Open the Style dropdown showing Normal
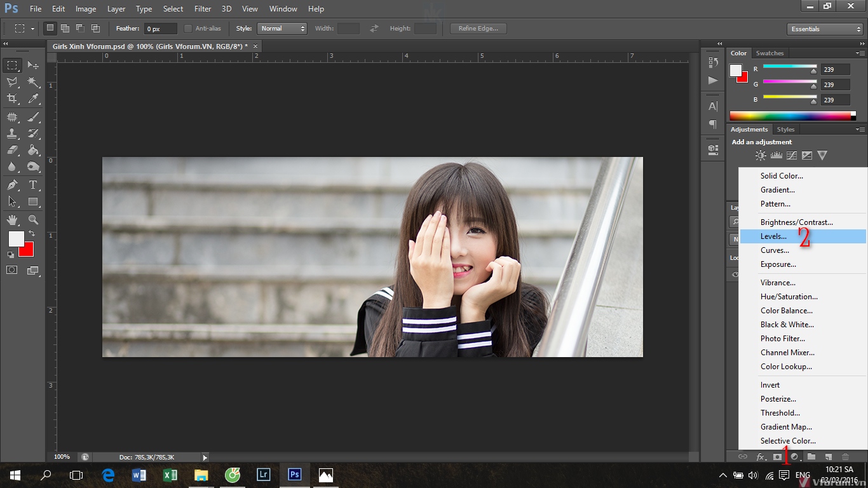 (x=282, y=29)
